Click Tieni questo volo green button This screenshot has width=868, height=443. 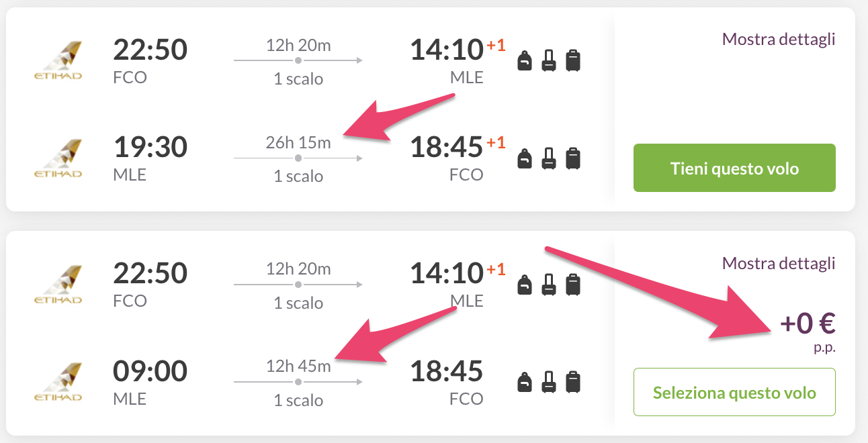coord(734,168)
